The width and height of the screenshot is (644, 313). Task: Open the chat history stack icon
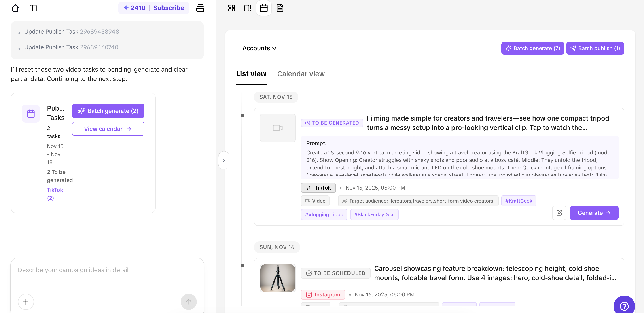pos(201,8)
